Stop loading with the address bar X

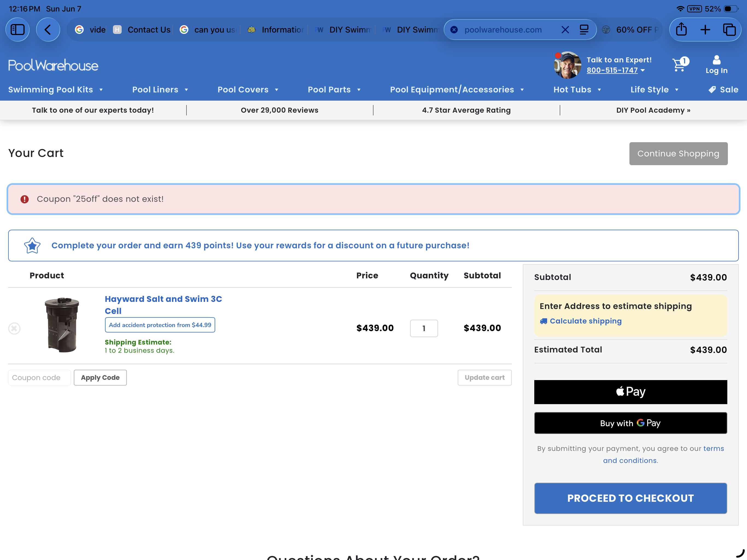click(565, 30)
